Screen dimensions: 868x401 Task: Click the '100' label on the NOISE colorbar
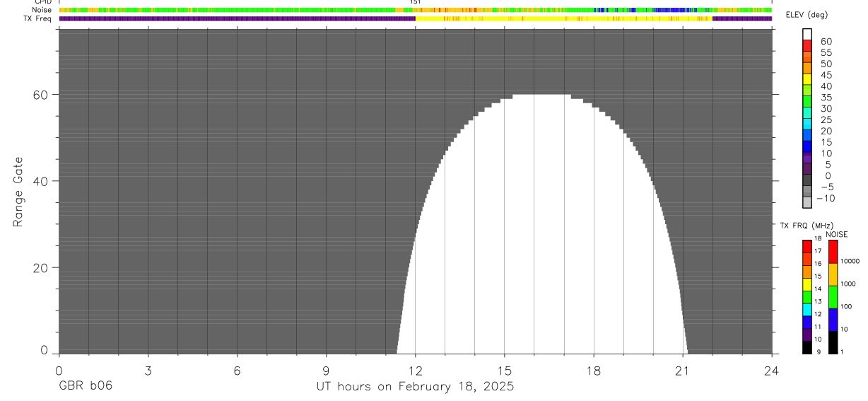click(x=847, y=307)
